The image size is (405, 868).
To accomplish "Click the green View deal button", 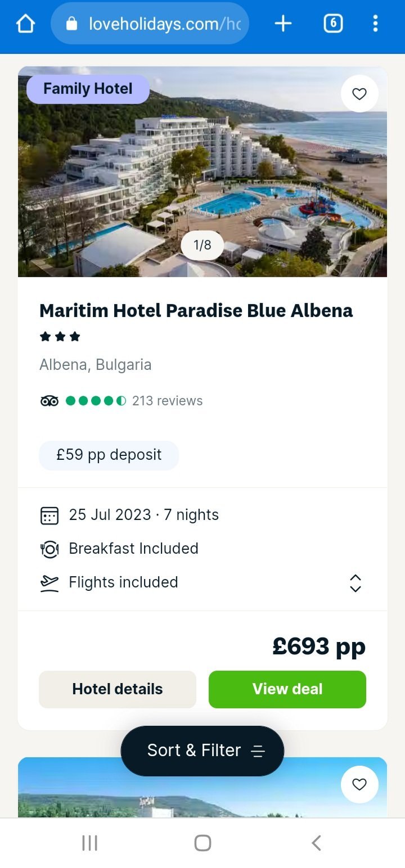I will coord(287,689).
